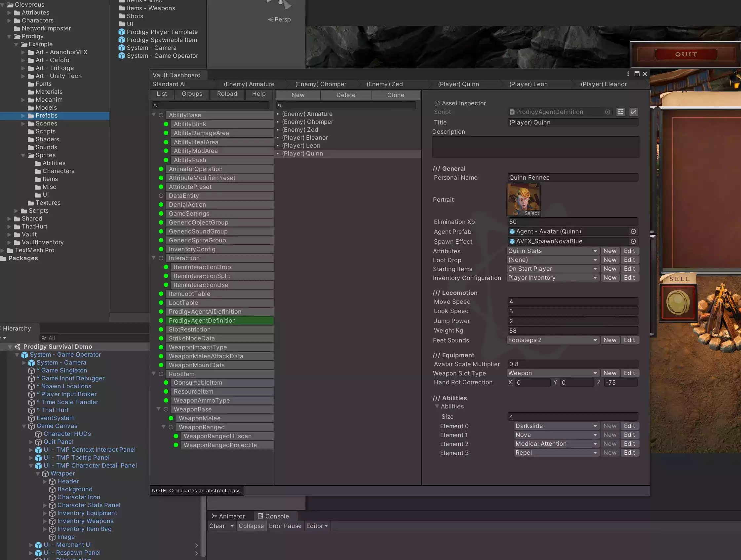Click the list-layout icon beside Script field
This screenshot has height=560, width=741.
pyautogui.click(x=620, y=112)
